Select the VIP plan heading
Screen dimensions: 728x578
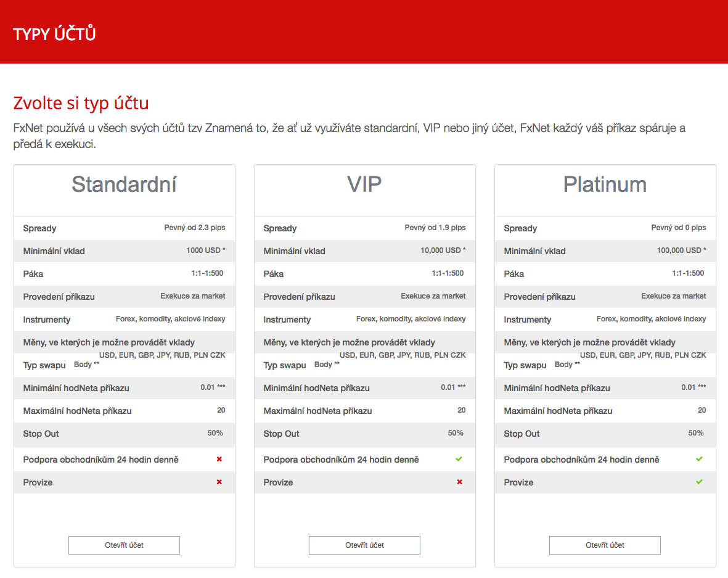[x=364, y=184]
